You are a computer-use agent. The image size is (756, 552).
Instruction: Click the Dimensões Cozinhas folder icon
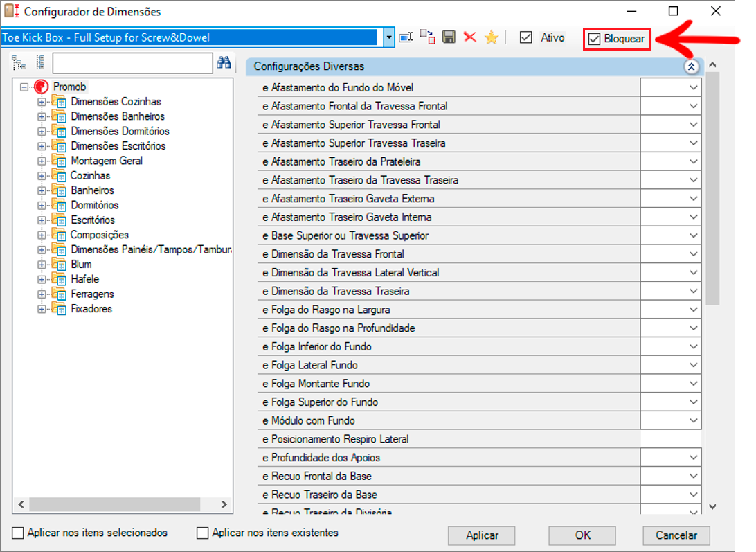pos(60,102)
